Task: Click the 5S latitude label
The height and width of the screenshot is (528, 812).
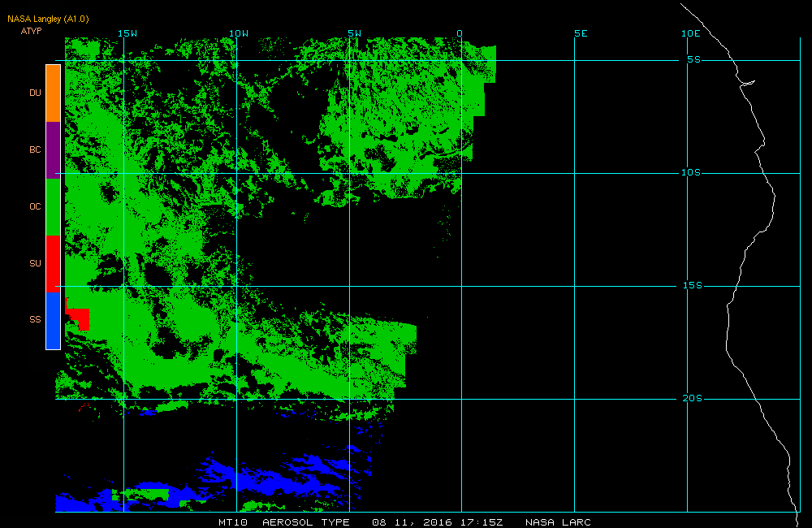Action: click(x=693, y=59)
